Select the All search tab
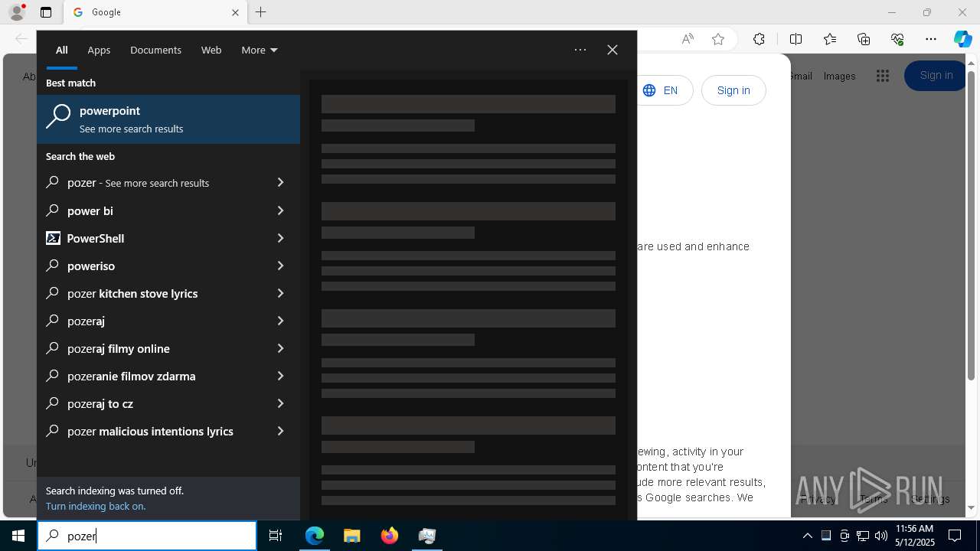The image size is (980, 551). (62, 50)
